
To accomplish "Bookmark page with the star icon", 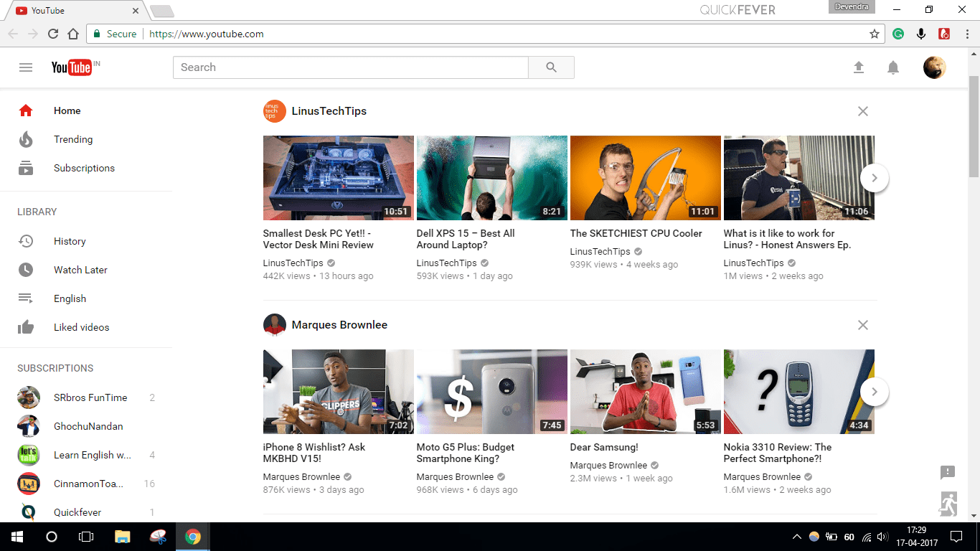I will [875, 34].
